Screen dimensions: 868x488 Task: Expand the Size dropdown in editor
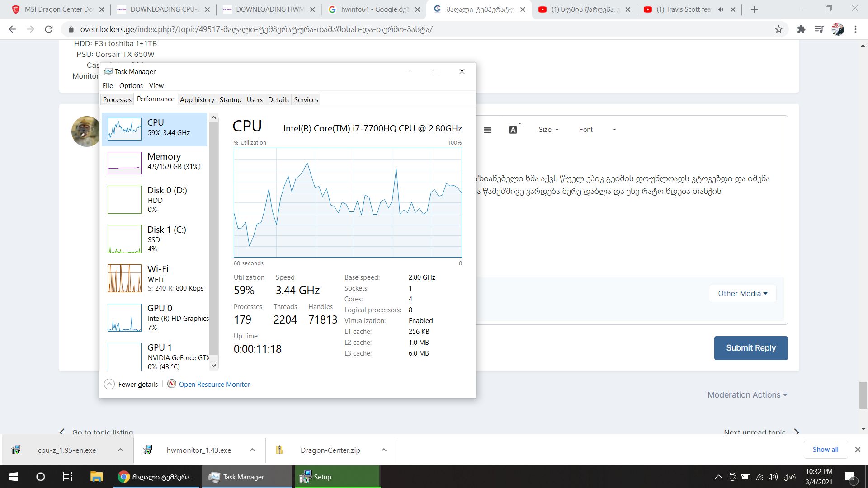[x=548, y=130]
